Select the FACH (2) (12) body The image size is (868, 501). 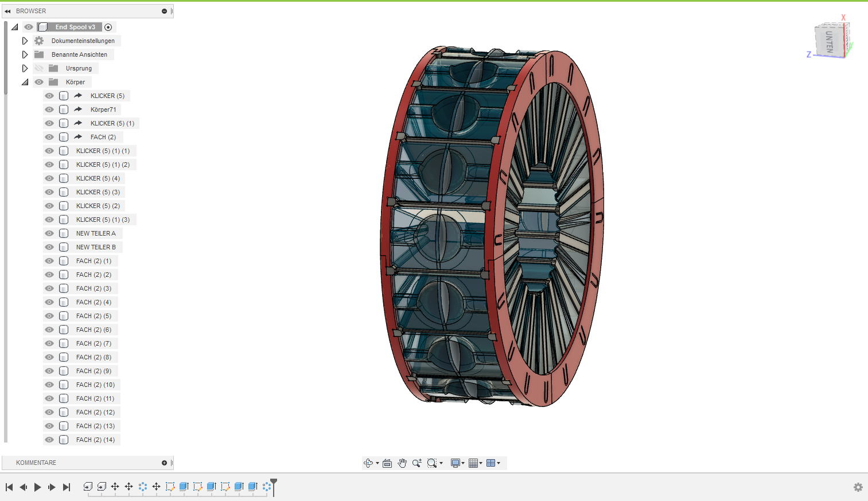tap(95, 412)
